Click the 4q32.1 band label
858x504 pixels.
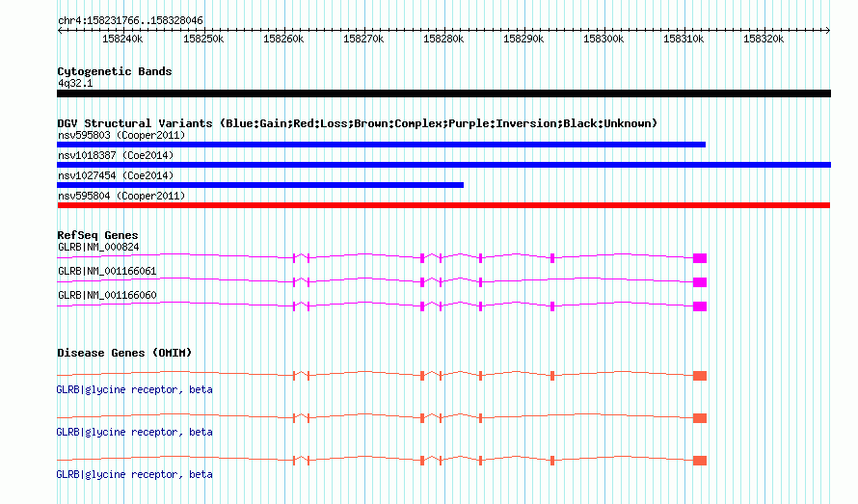tap(75, 83)
